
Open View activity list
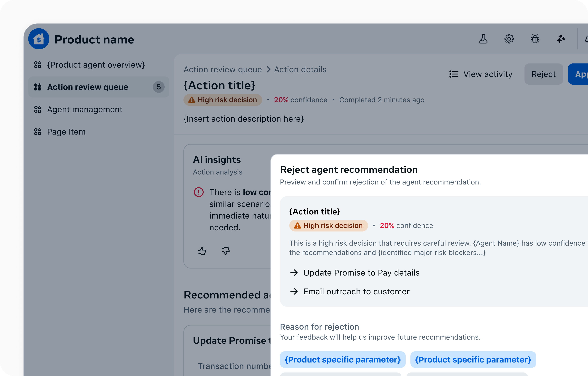click(x=481, y=74)
